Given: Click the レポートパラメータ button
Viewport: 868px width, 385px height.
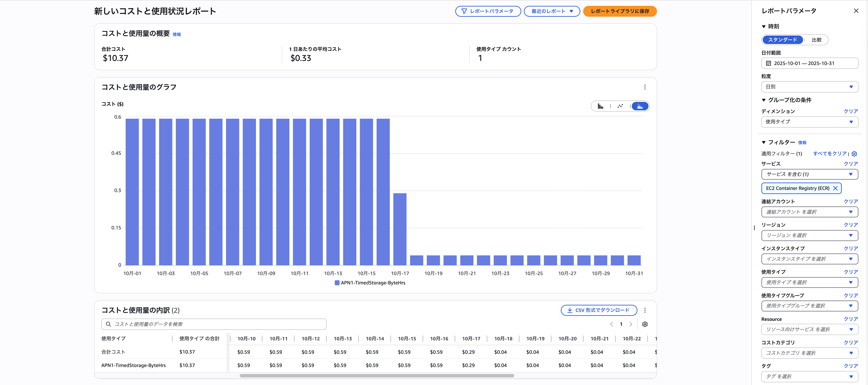Looking at the screenshot, I should (488, 11).
